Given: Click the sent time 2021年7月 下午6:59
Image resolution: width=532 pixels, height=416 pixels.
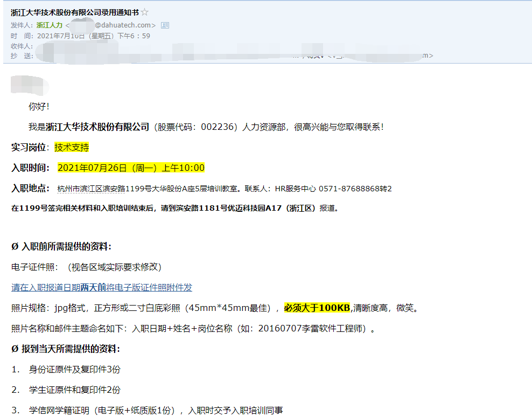Looking at the screenshot, I should [94, 36].
